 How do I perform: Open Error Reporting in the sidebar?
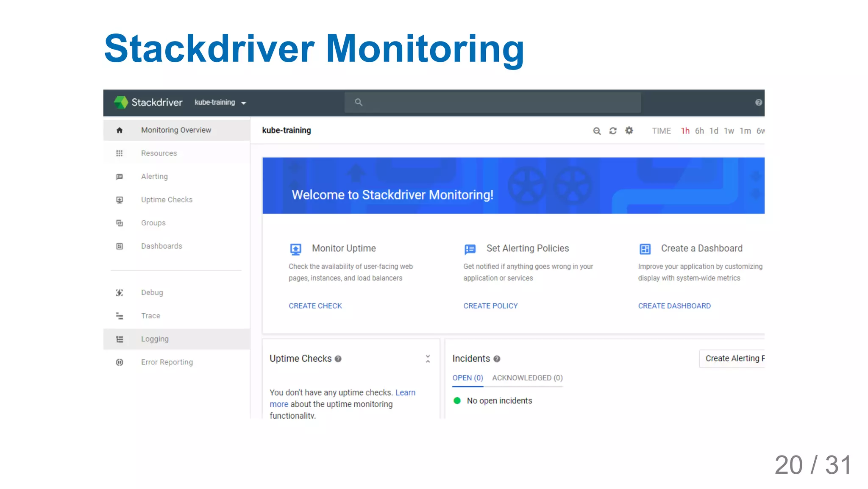177,362
